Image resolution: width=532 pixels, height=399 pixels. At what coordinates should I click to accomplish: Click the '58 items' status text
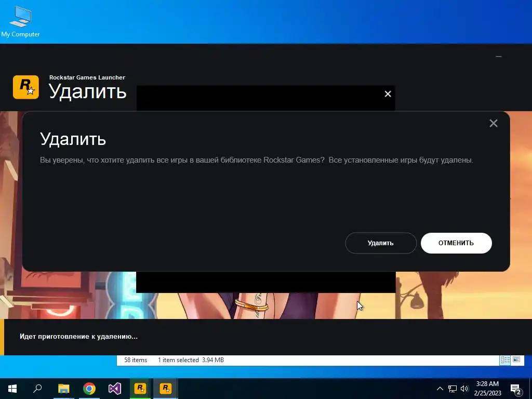[136, 360]
